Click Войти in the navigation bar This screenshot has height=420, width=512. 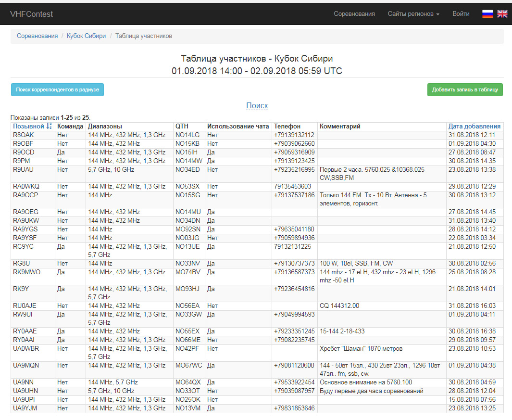[x=461, y=14]
